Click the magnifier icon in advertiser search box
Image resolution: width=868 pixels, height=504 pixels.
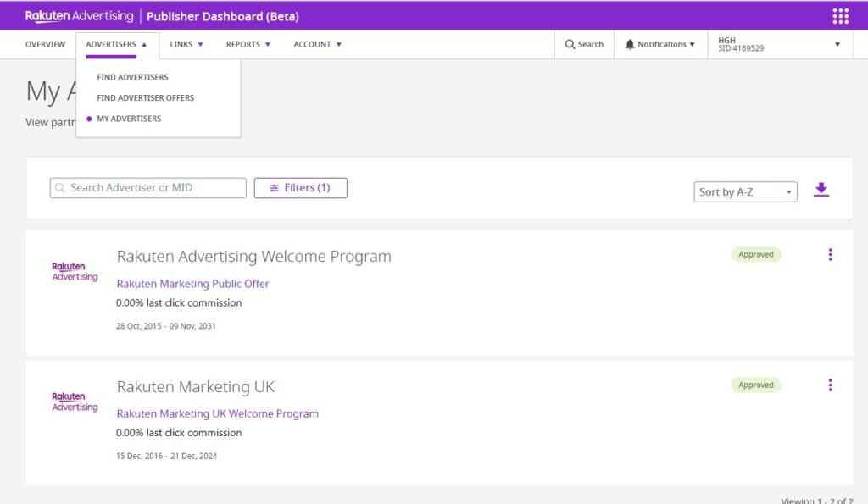pyautogui.click(x=60, y=188)
